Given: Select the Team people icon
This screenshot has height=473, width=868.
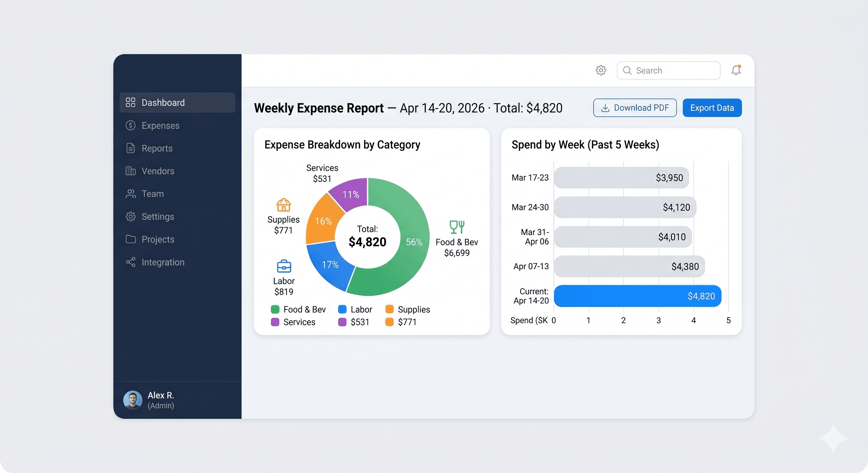Looking at the screenshot, I should coord(131,194).
